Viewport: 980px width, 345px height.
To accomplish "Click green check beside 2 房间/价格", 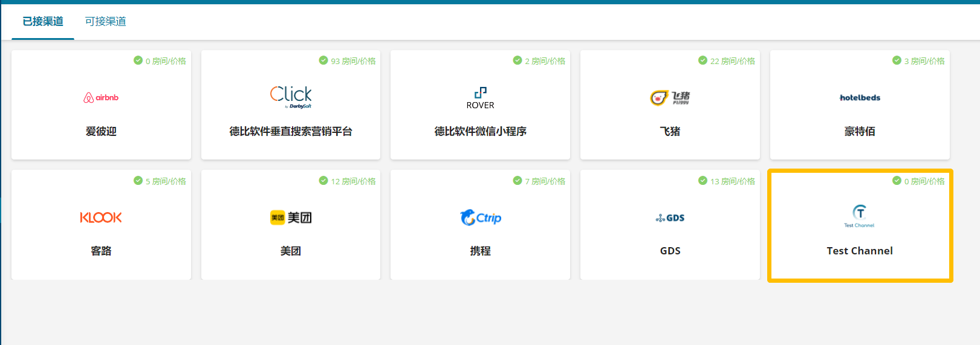I will coord(518,60).
